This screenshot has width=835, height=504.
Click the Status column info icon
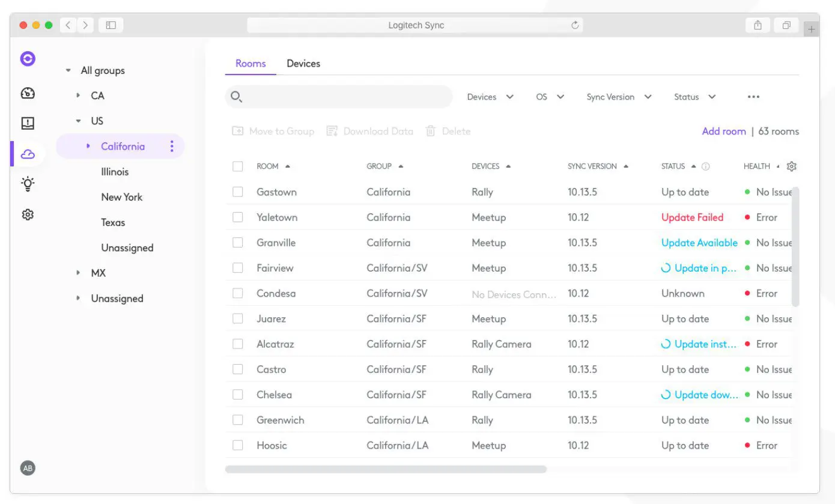click(706, 166)
